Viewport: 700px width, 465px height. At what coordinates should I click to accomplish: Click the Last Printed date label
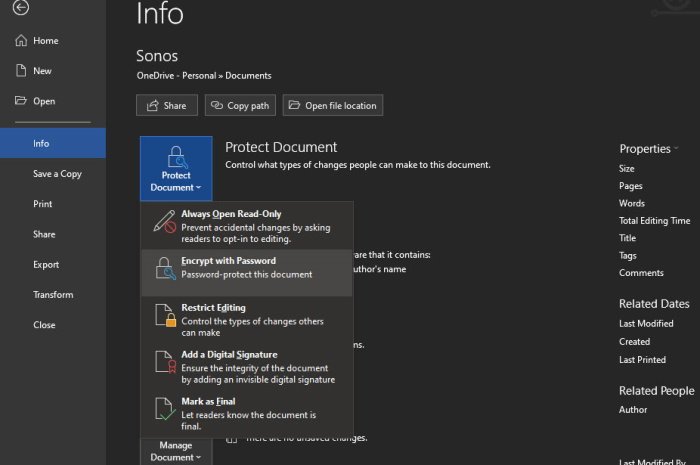tap(642, 359)
